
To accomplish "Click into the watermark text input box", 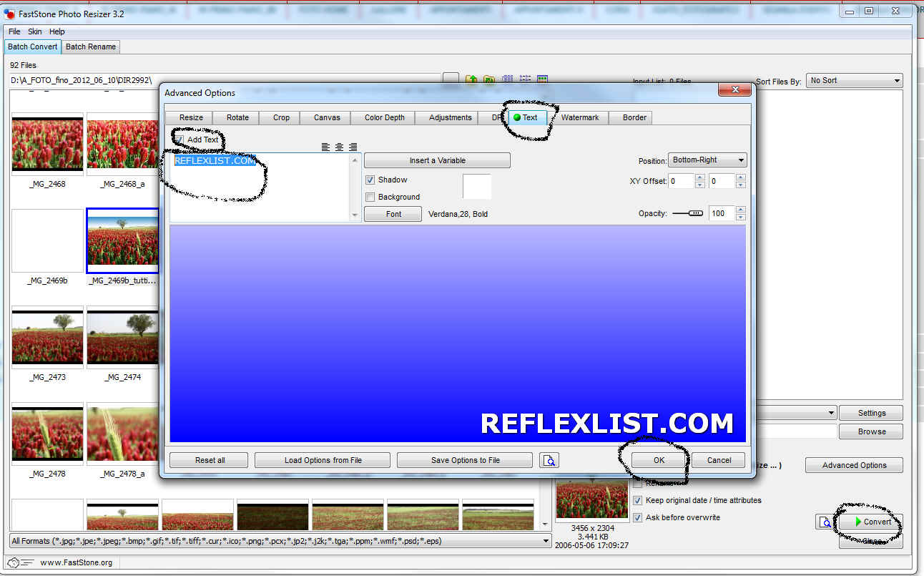I will [260, 187].
